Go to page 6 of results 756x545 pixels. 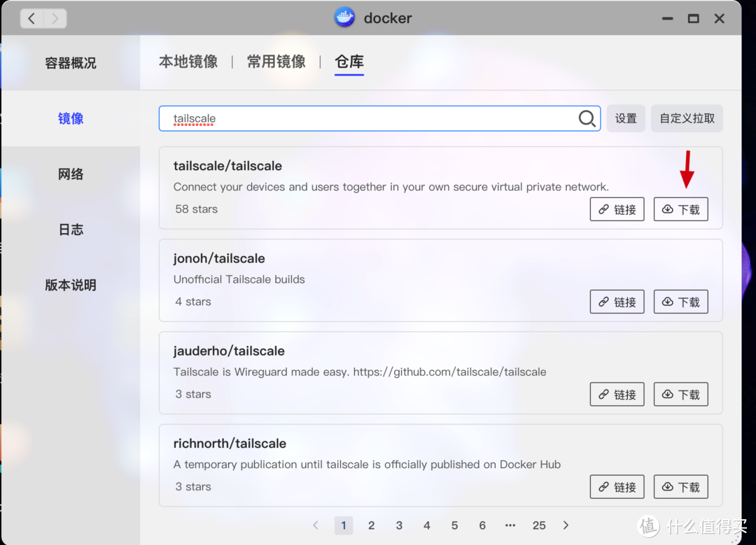click(x=482, y=525)
